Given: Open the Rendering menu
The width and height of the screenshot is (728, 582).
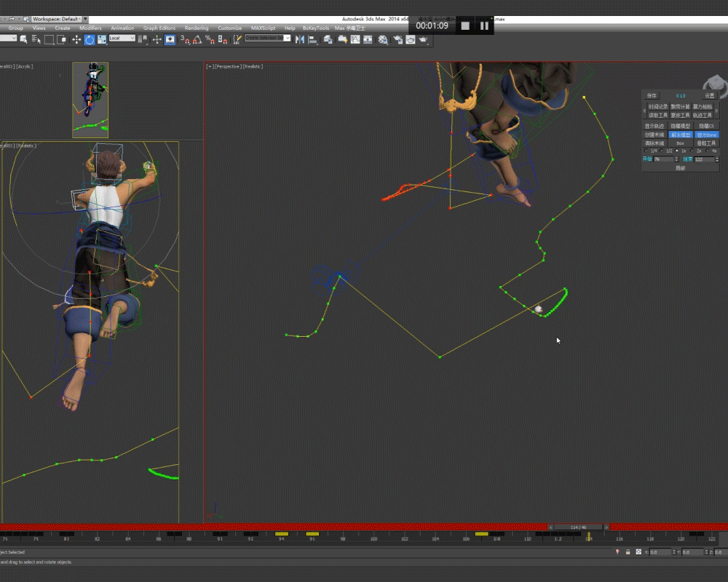Looking at the screenshot, I should 197,28.
